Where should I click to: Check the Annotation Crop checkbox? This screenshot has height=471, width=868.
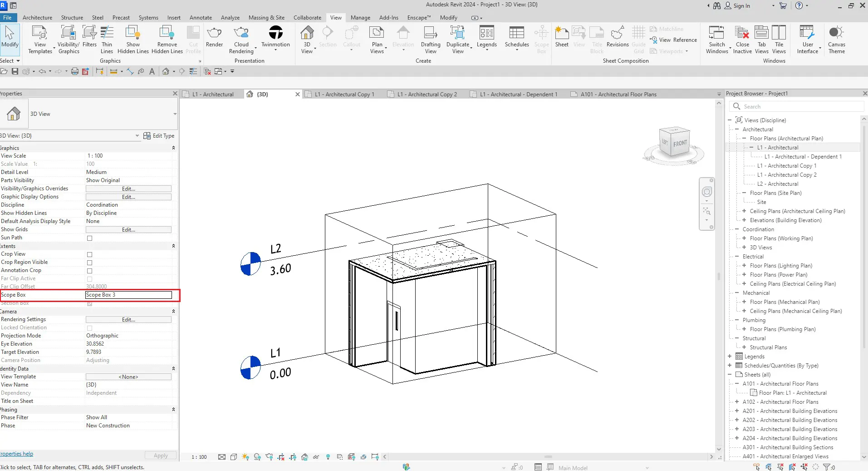point(89,271)
